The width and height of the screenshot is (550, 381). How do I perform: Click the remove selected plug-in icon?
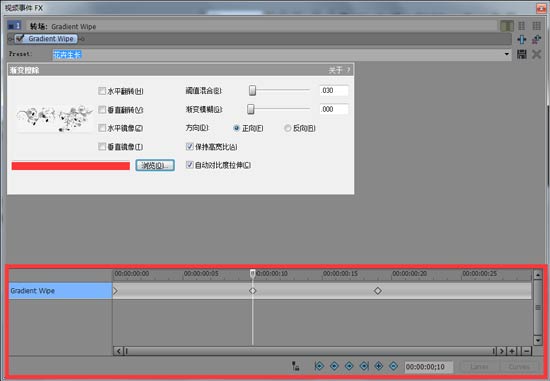536,39
